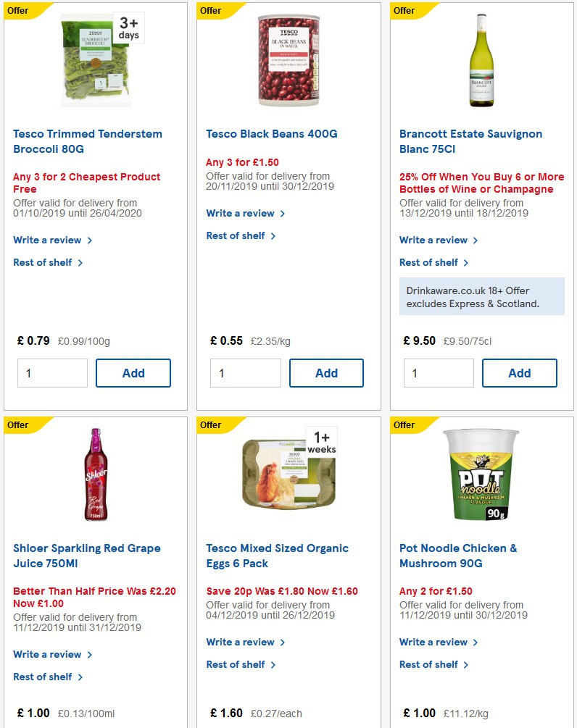Open Brancott Estate Sauvignon Blanc product page
This screenshot has height=728, width=577.
[x=470, y=141]
